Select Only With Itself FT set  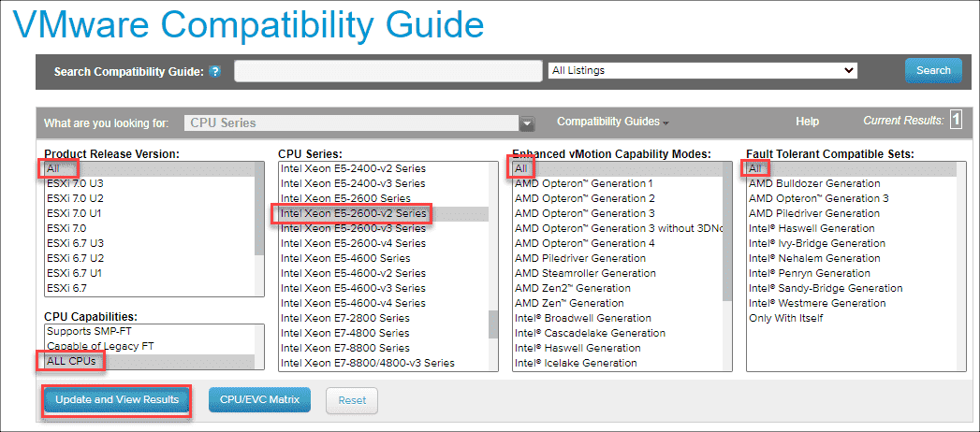(851, 318)
